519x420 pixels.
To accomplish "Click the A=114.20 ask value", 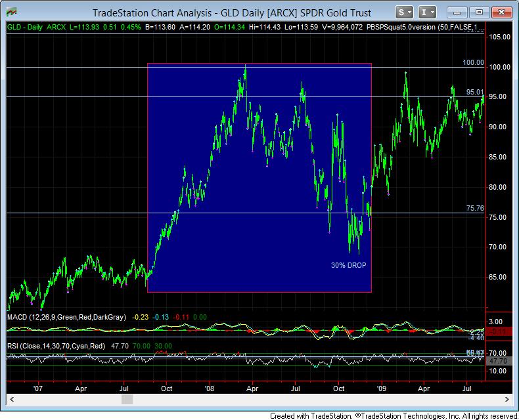I will coord(194,27).
